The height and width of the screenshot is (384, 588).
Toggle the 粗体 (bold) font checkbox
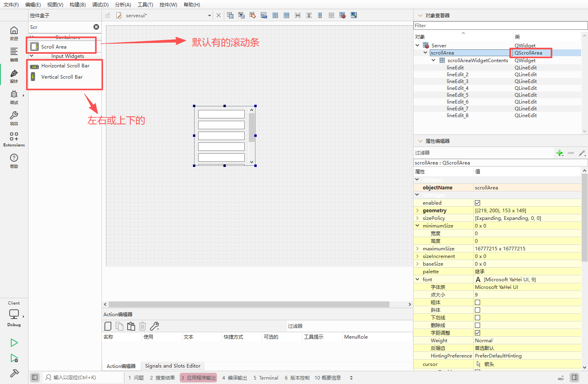[477, 302]
